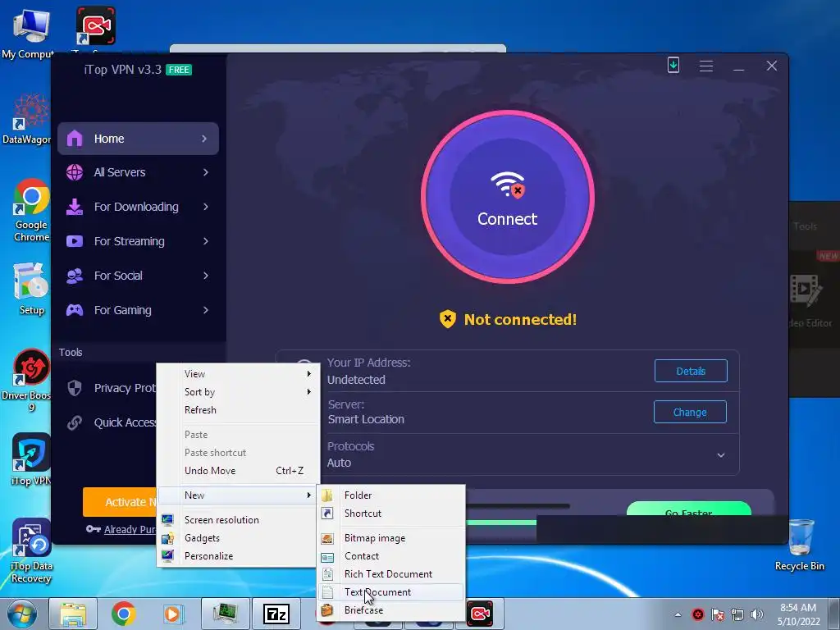Open For Gaming server list
Image resolution: width=840 pixels, height=630 pixels.
(138, 310)
